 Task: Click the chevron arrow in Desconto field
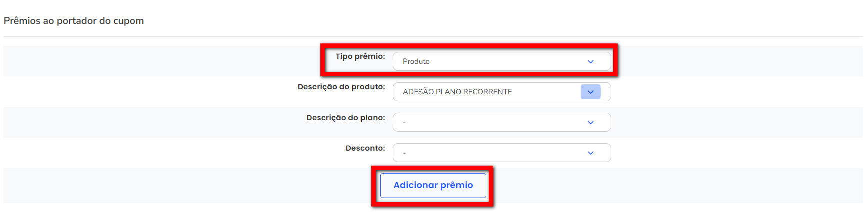pos(590,153)
